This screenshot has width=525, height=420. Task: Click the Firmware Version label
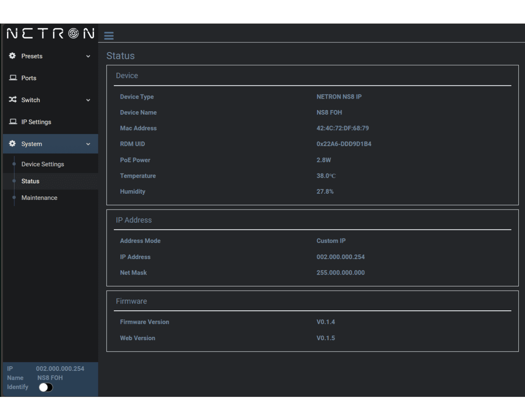[144, 322]
